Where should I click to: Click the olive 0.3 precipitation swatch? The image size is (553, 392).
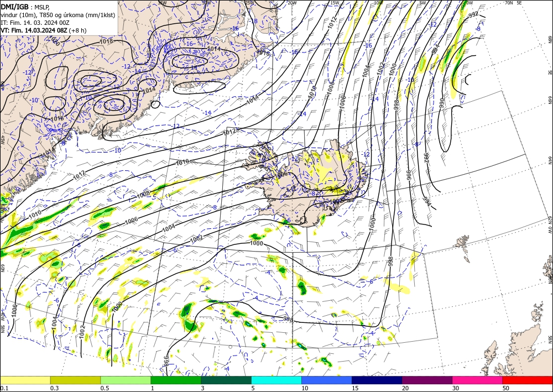pos(75,380)
